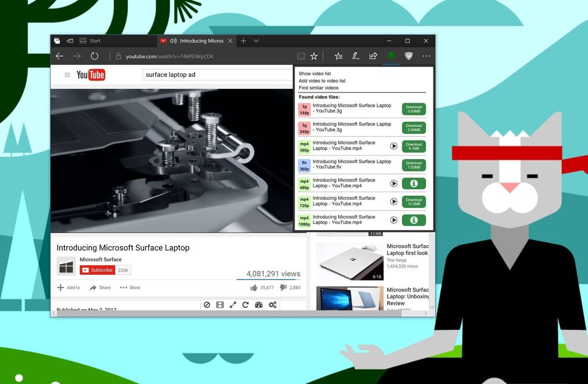Open the green video downloader extension icon
The width and height of the screenshot is (588, 384).
pyautogui.click(x=391, y=56)
